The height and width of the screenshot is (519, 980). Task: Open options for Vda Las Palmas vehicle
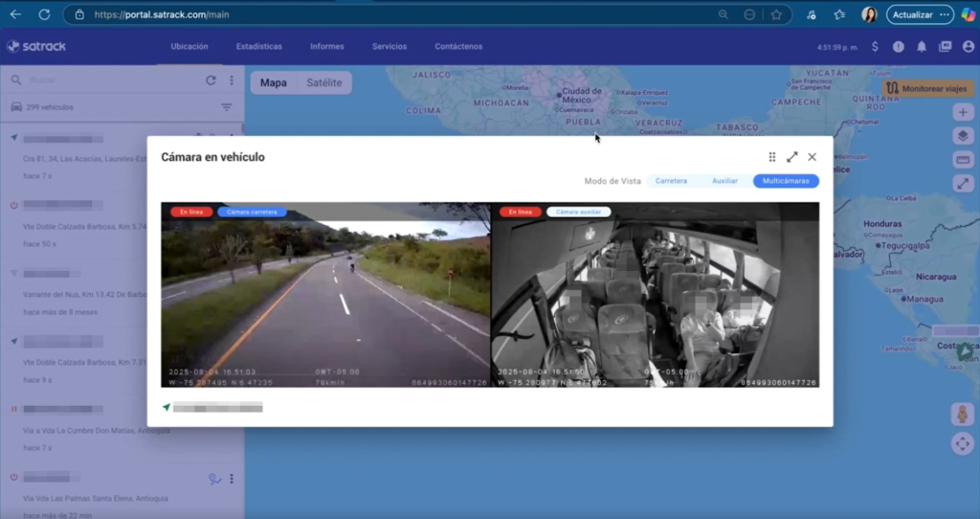(232, 479)
